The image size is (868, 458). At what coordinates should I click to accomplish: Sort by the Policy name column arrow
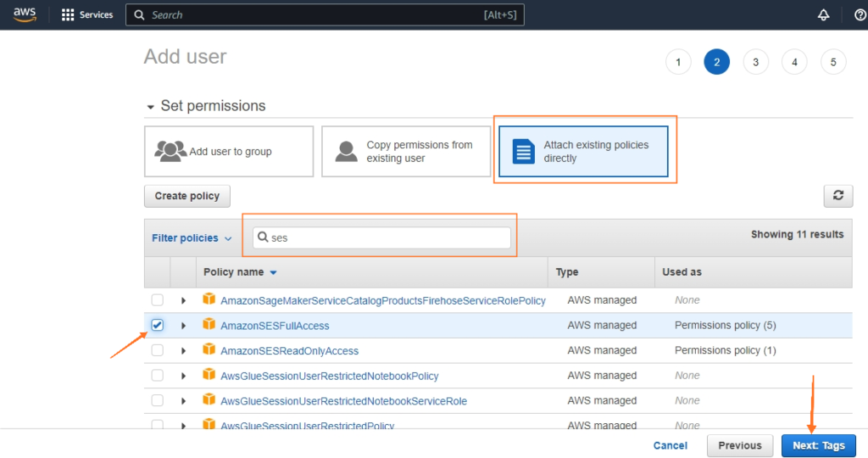point(273,272)
